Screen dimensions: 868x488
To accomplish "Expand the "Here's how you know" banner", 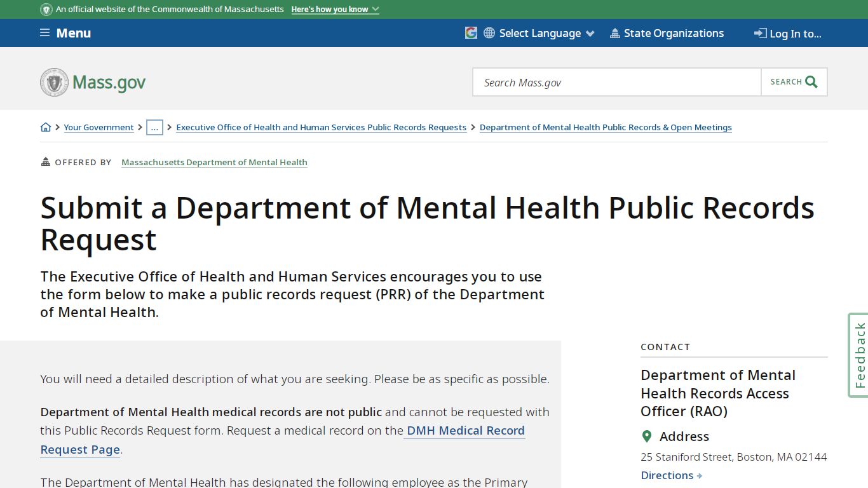I will tap(335, 10).
